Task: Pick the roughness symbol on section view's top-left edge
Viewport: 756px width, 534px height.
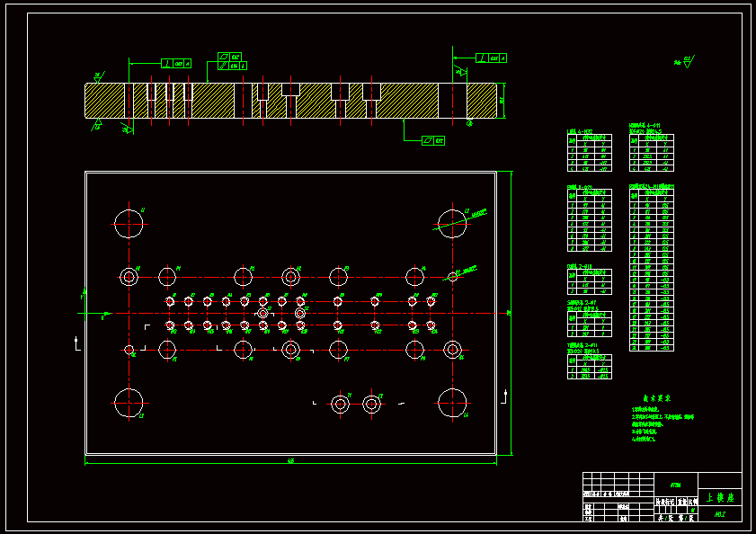Action: [99, 77]
